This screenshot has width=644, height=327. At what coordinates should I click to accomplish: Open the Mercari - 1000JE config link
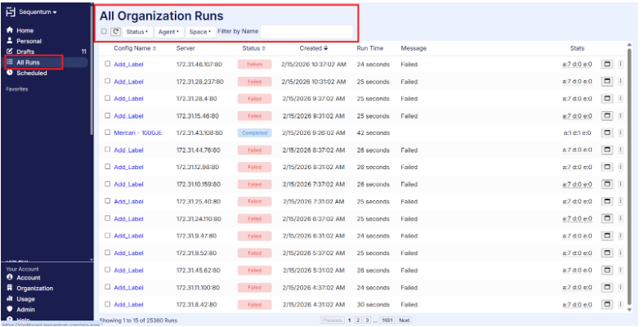point(138,132)
